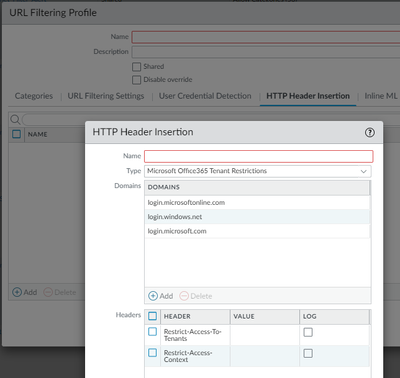Click the HEADER column header
The image size is (400, 378).
195,316
